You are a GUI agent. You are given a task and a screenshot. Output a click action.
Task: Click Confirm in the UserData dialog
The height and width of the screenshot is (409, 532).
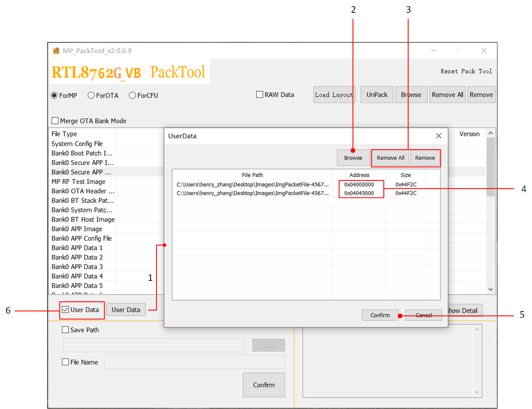(x=380, y=315)
